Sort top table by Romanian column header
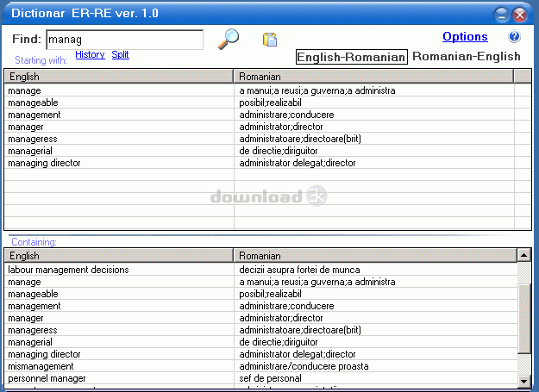The width and height of the screenshot is (539, 392). [373, 76]
